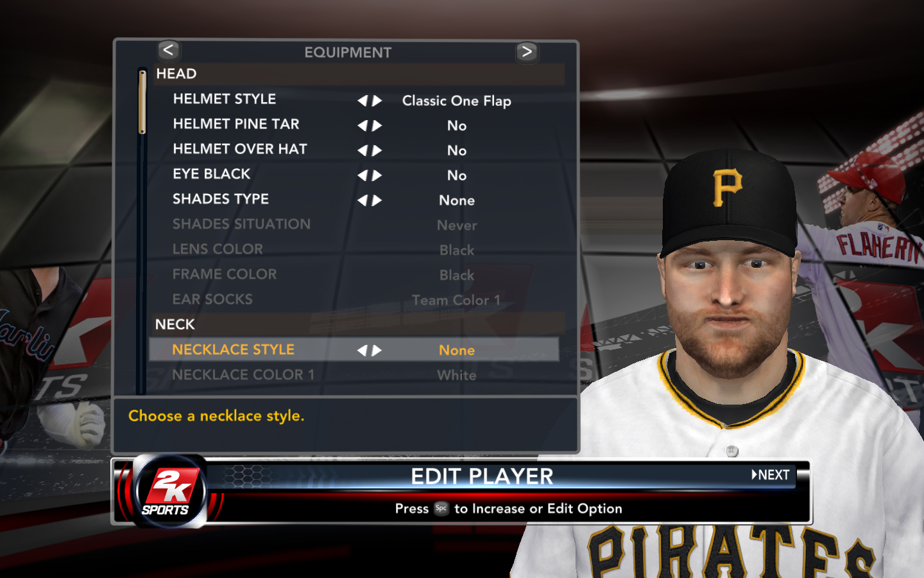This screenshot has width=924, height=578.
Task: Go to previous Equipment page arrow
Action: 169,50
